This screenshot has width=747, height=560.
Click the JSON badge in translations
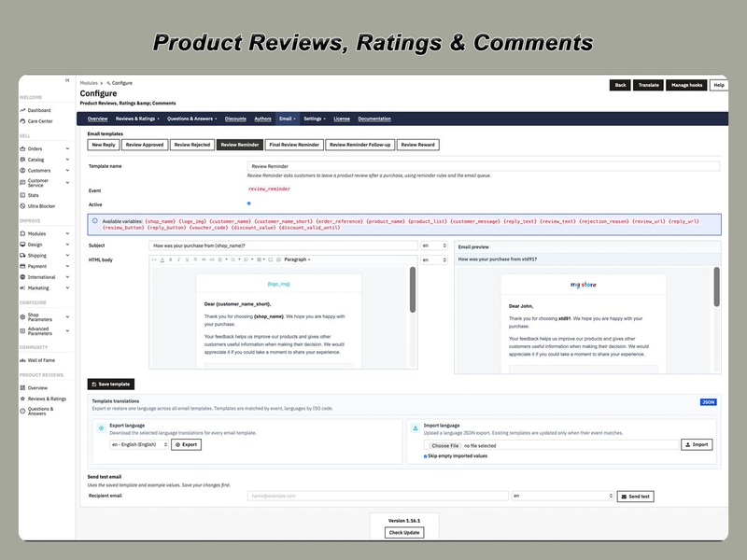point(709,402)
